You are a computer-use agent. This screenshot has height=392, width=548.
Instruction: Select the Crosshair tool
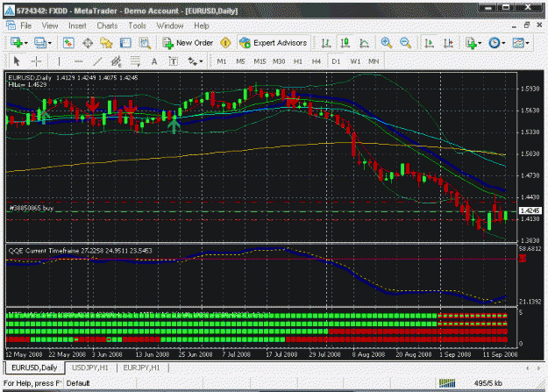(x=36, y=61)
